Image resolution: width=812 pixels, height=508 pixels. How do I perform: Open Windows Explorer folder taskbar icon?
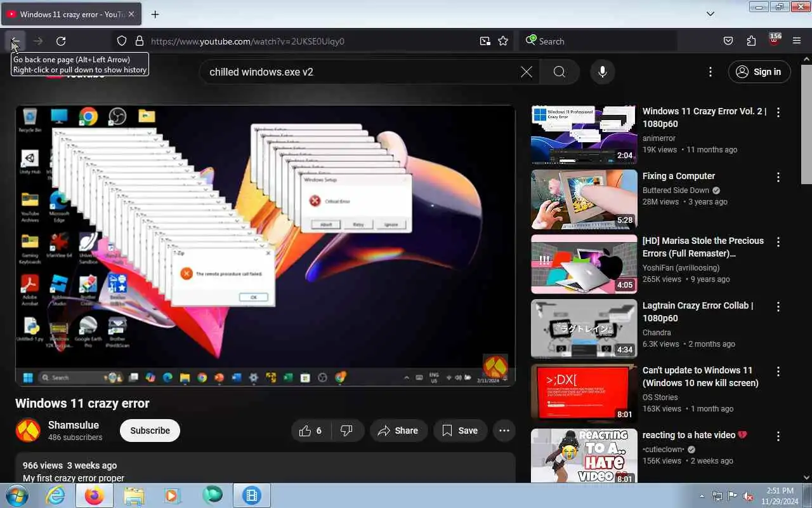[x=134, y=495]
